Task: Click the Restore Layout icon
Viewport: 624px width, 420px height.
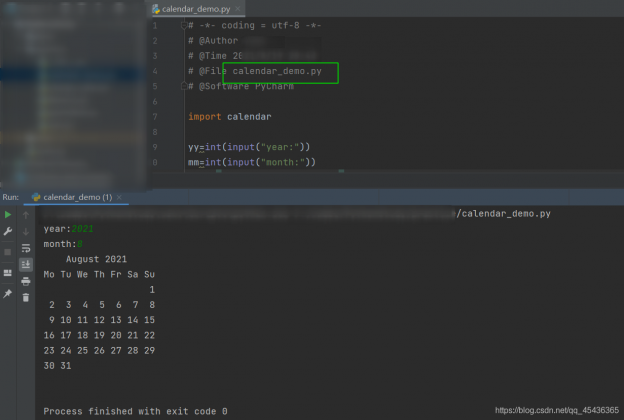Action: click(8, 272)
